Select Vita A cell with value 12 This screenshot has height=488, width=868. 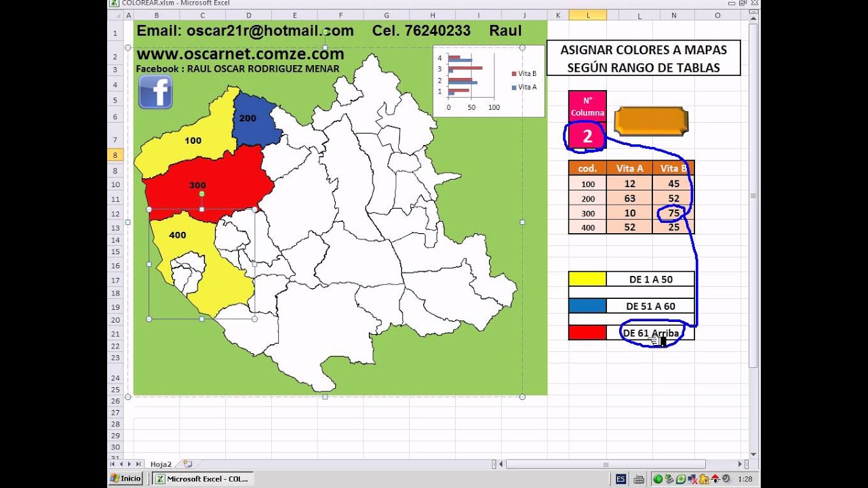pyautogui.click(x=629, y=184)
